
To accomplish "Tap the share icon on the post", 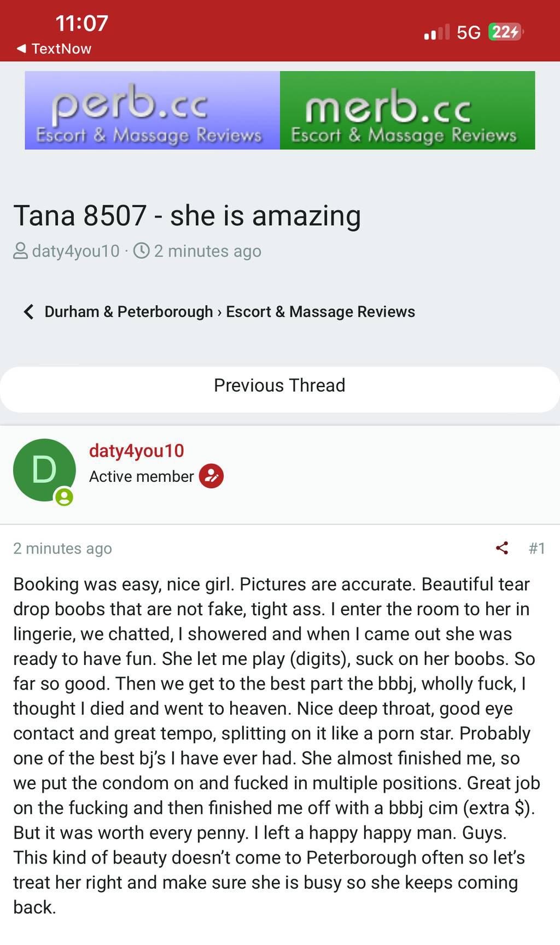I will 502,548.
